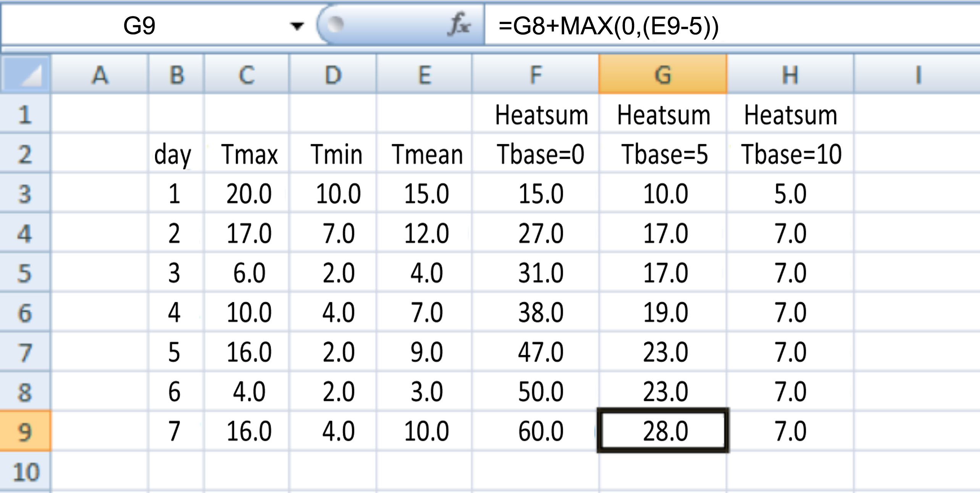Click the cell with value 20.0

249,193
